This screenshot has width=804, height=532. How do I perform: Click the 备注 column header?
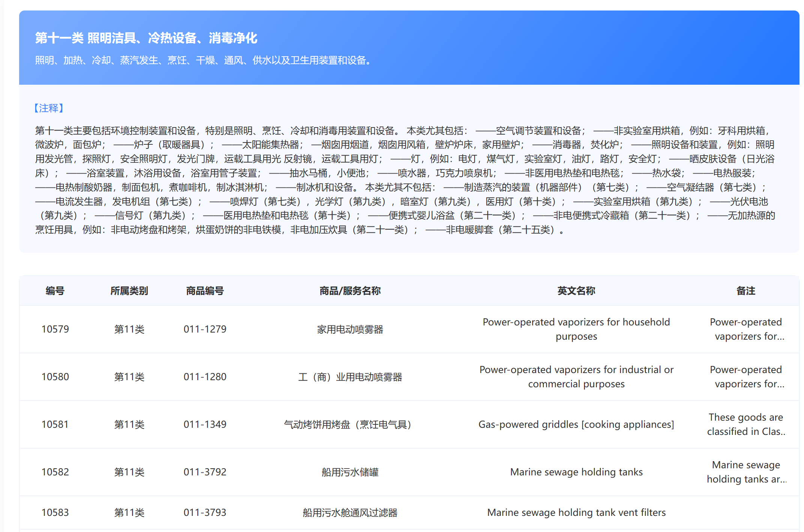point(746,291)
